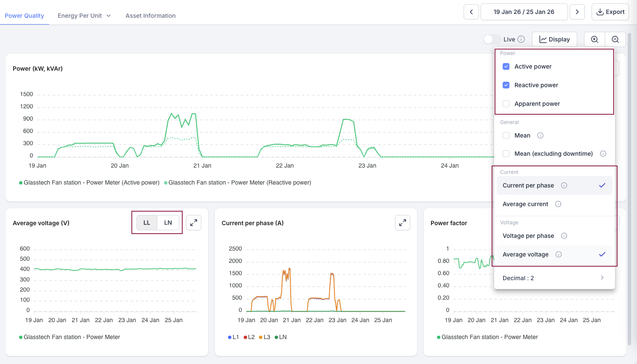Enable the Apparent power checkbox
637x364 pixels.
tap(506, 104)
